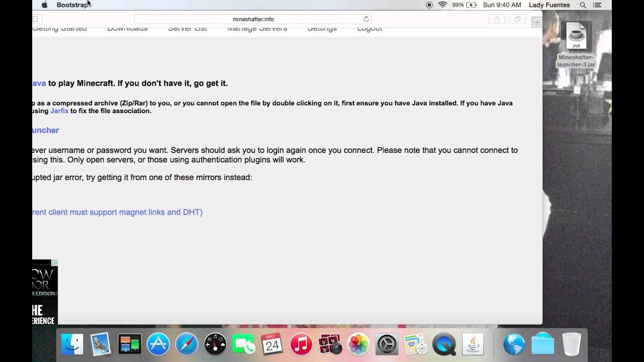Image resolution: width=644 pixels, height=362 pixels.
Task: Follow the blue Java link
Action: 39,83
